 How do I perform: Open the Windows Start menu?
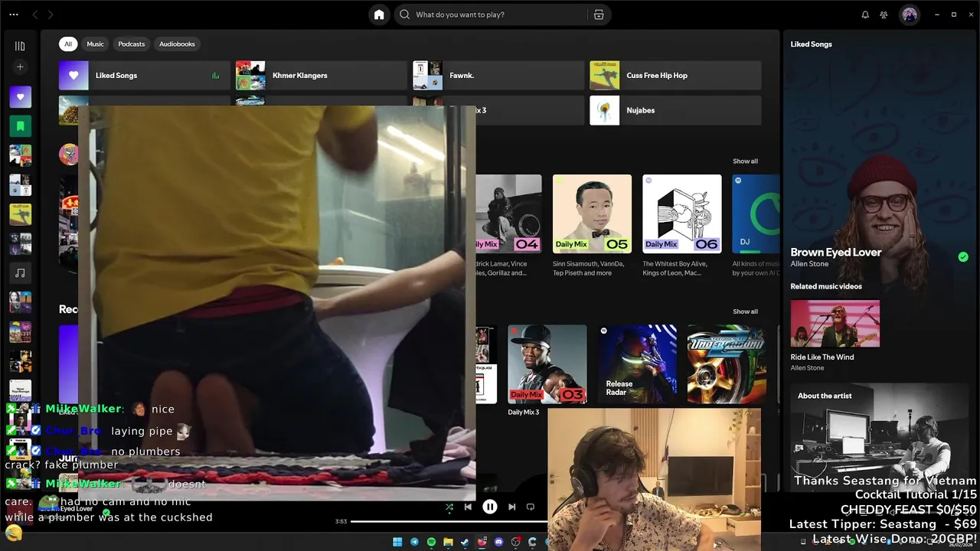coord(397,542)
